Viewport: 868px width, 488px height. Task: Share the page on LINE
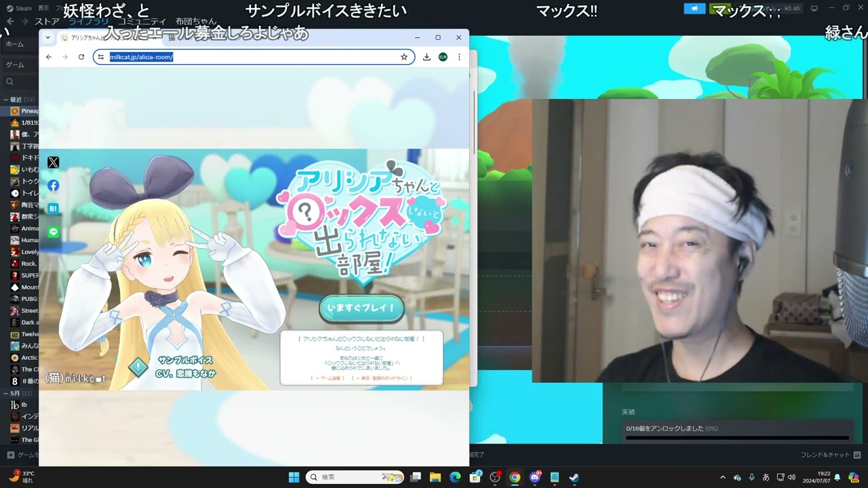tap(54, 232)
